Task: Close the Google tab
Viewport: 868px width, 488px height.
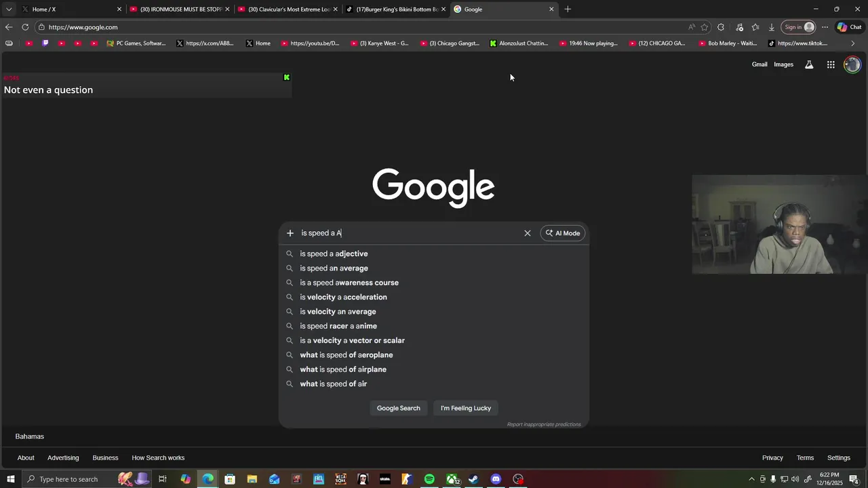Action: (551, 9)
